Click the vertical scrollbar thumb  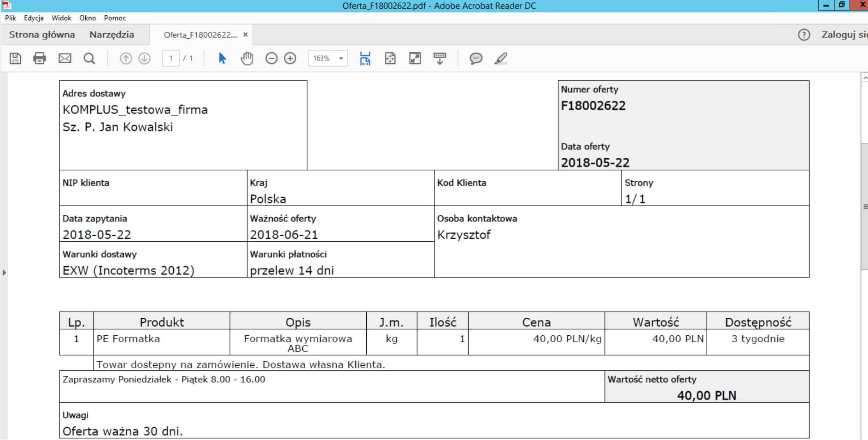point(864,207)
